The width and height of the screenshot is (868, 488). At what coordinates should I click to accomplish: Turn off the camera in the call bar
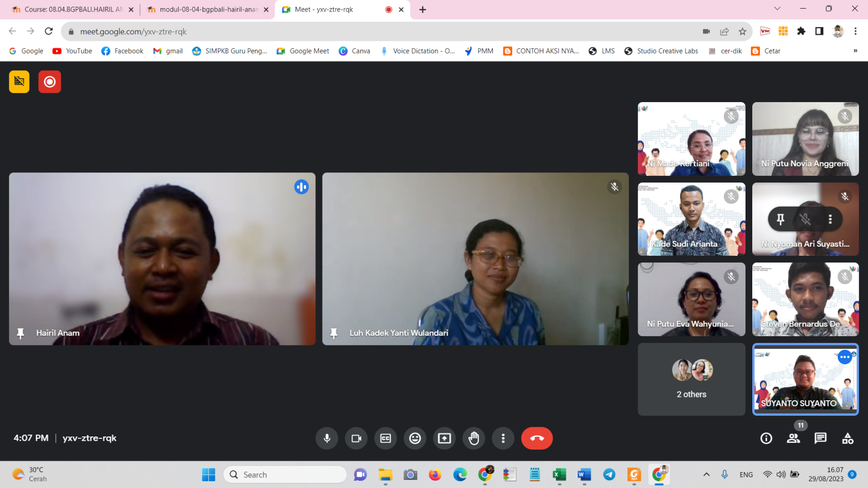pos(356,438)
